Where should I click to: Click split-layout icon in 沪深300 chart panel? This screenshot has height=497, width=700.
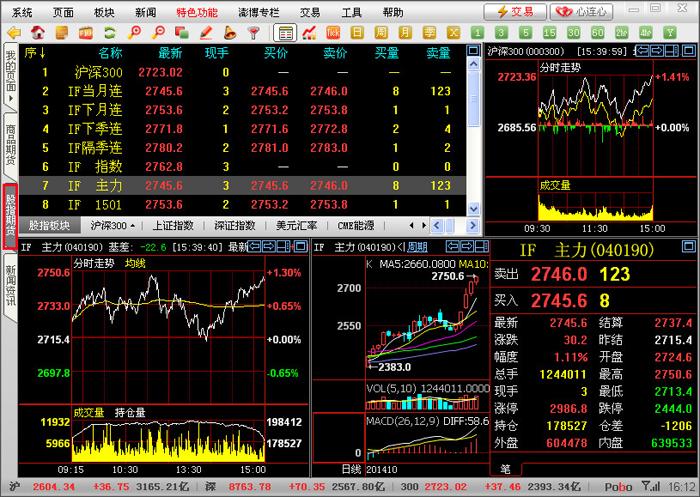click(672, 50)
